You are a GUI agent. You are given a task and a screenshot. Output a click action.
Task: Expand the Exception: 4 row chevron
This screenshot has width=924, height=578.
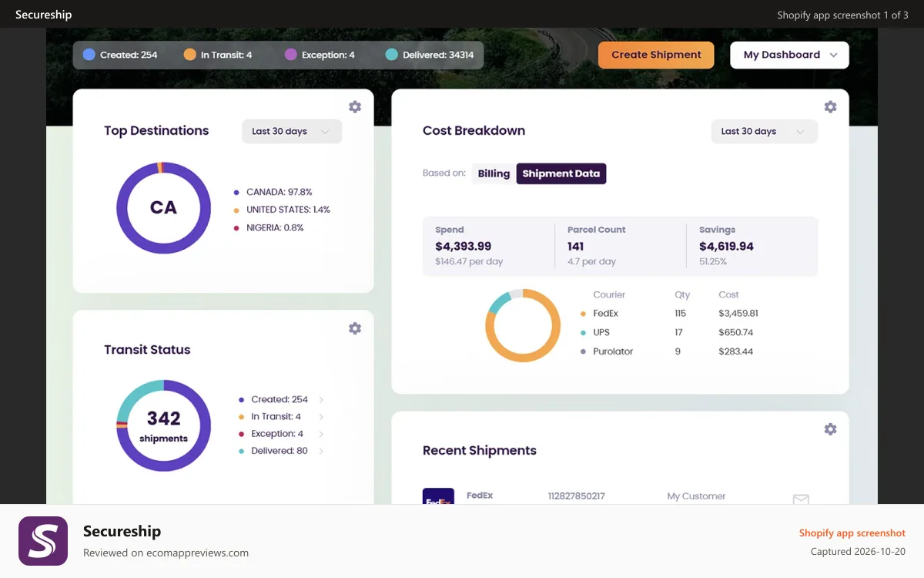(321, 434)
